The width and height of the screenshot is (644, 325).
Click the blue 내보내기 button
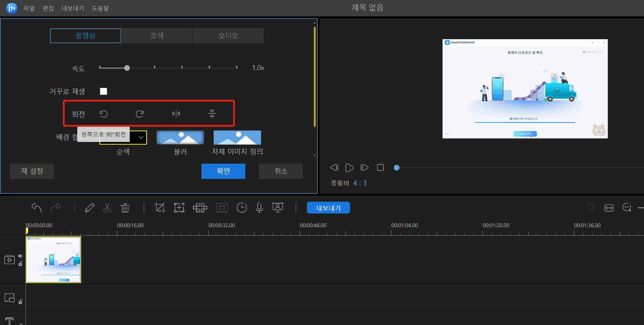tap(328, 208)
